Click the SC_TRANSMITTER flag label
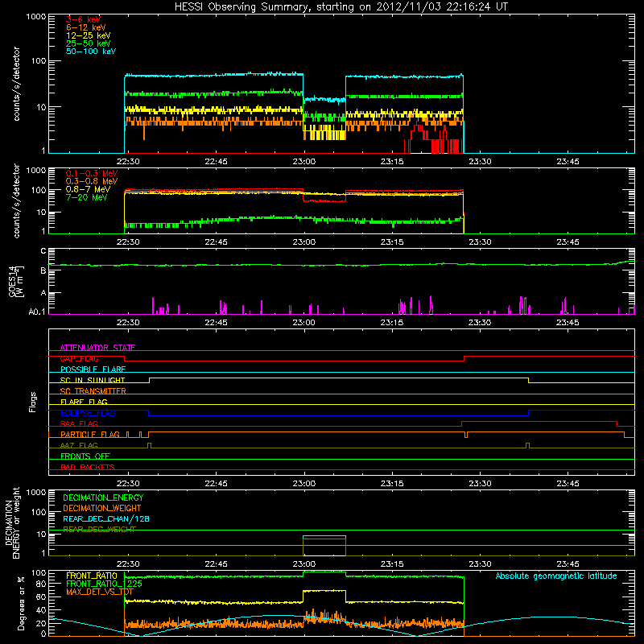 [93, 391]
